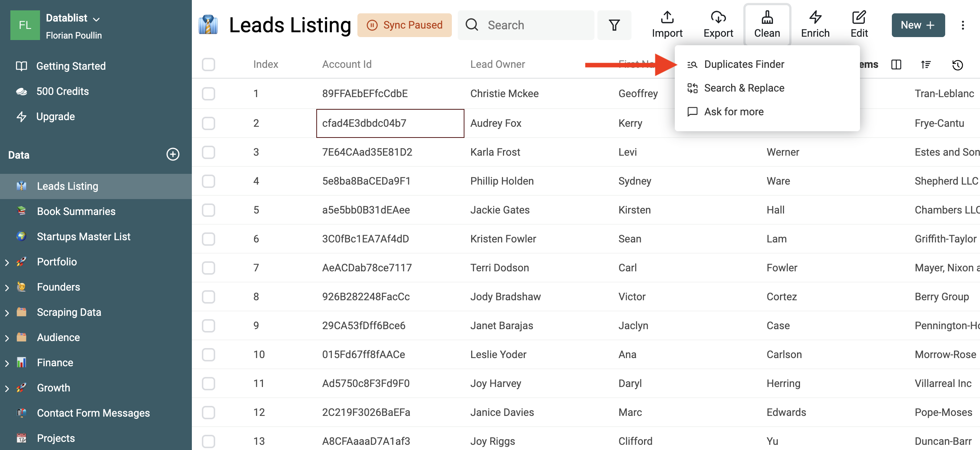
Task: Click the Edit icon in toolbar
Action: (x=859, y=24)
